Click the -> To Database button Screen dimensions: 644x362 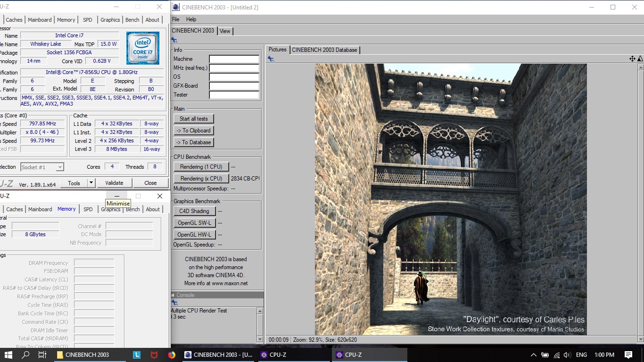(x=194, y=142)
